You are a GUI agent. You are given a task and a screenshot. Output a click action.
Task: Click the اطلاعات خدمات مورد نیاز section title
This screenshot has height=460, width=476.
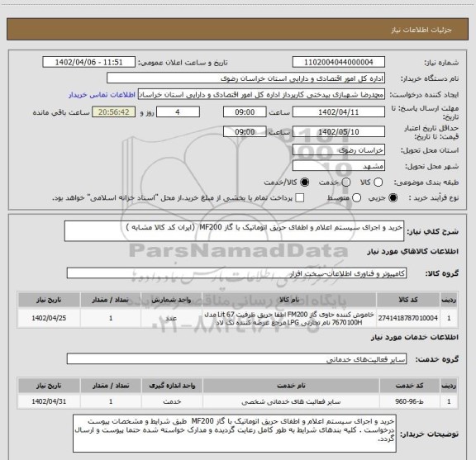coord(415,337)
